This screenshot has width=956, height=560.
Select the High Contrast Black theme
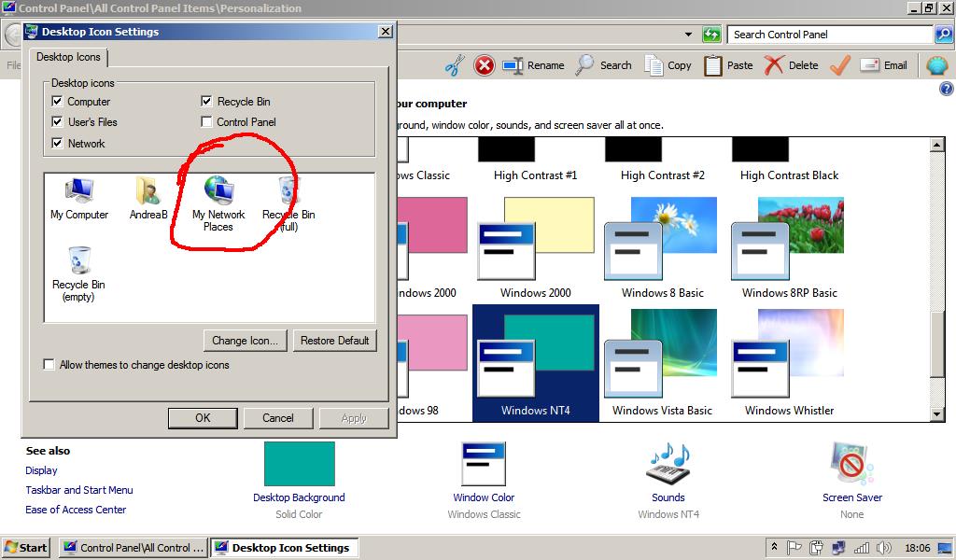[790, 161]
